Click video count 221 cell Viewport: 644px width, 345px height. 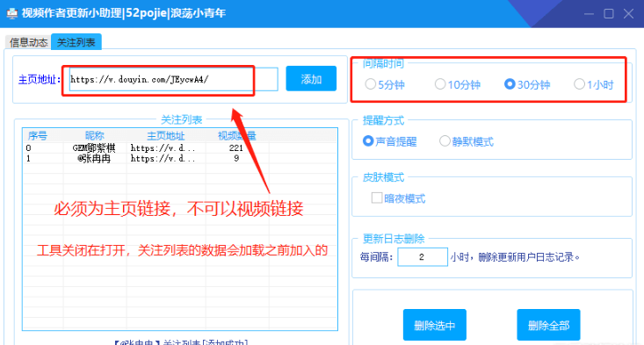coord(236,147)
